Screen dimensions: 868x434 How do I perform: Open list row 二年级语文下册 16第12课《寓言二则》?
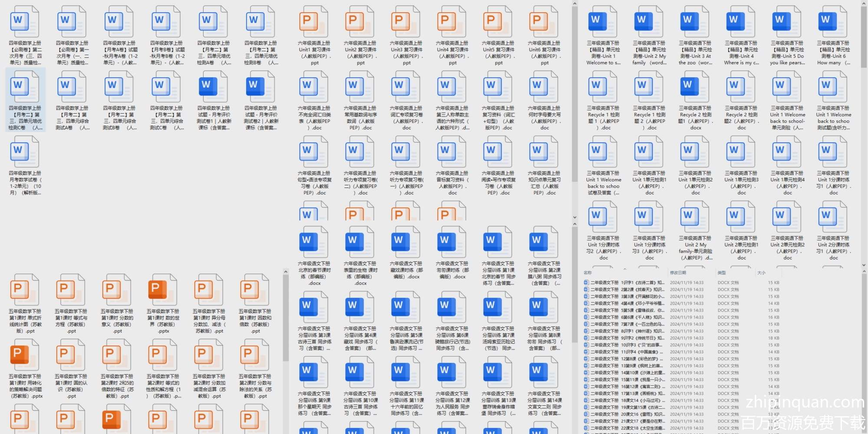point(681,387)
